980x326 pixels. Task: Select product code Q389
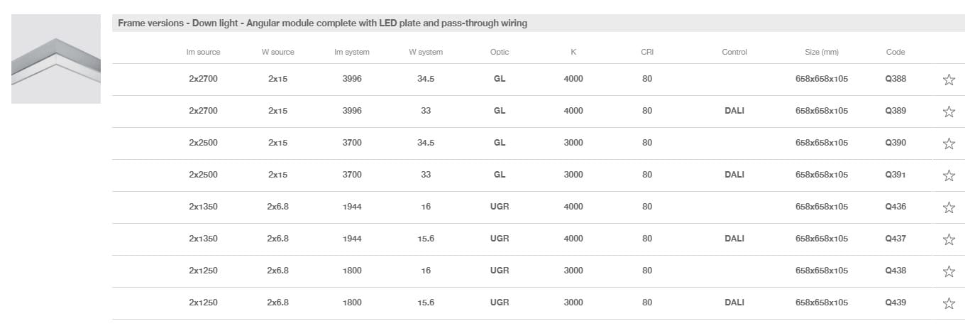click(x=896, y=111)
